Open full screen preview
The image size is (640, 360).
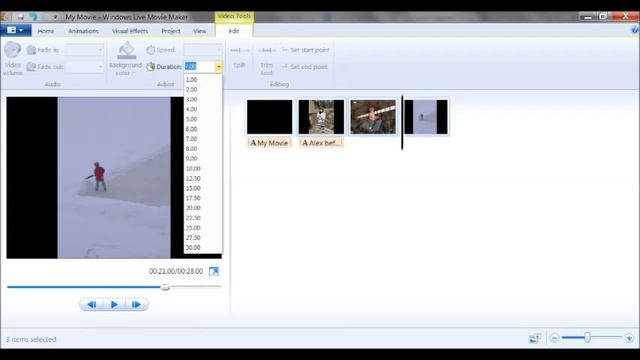coord(214,271)
